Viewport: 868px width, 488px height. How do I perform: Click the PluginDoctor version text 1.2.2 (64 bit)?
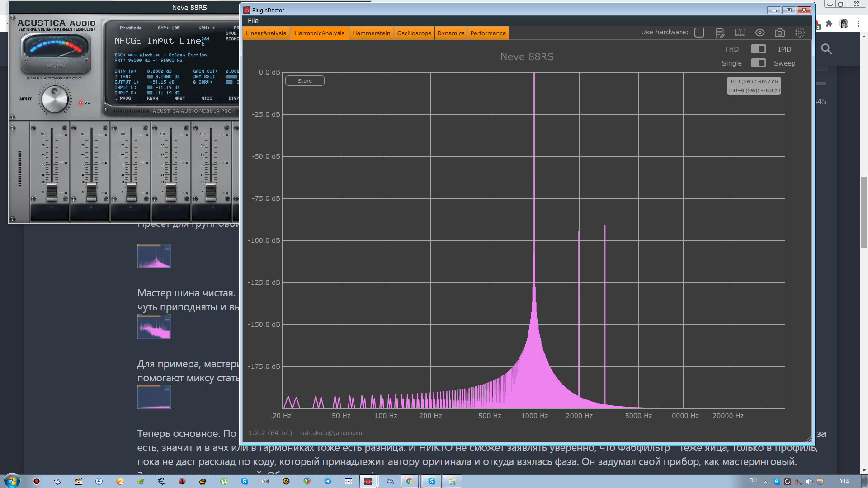tap(270, 433)
